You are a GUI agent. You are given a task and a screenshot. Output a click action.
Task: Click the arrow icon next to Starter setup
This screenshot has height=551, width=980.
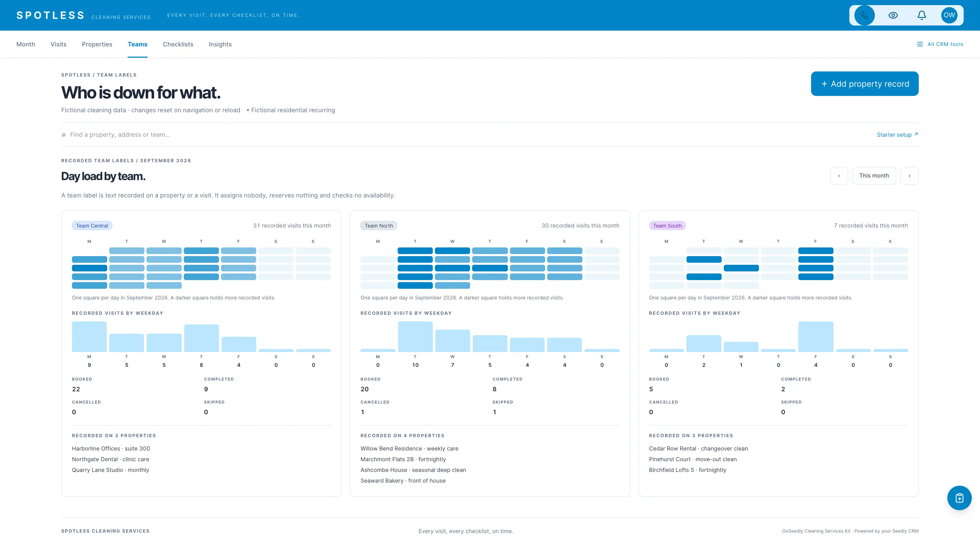916,134
